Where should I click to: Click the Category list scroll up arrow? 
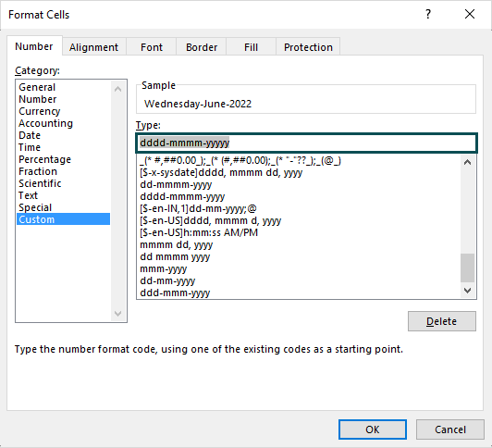coord(118,89)
